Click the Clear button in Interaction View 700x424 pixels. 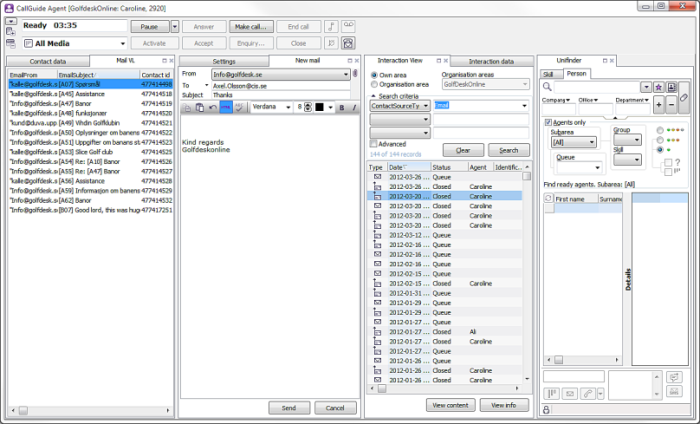click(463, 150)
